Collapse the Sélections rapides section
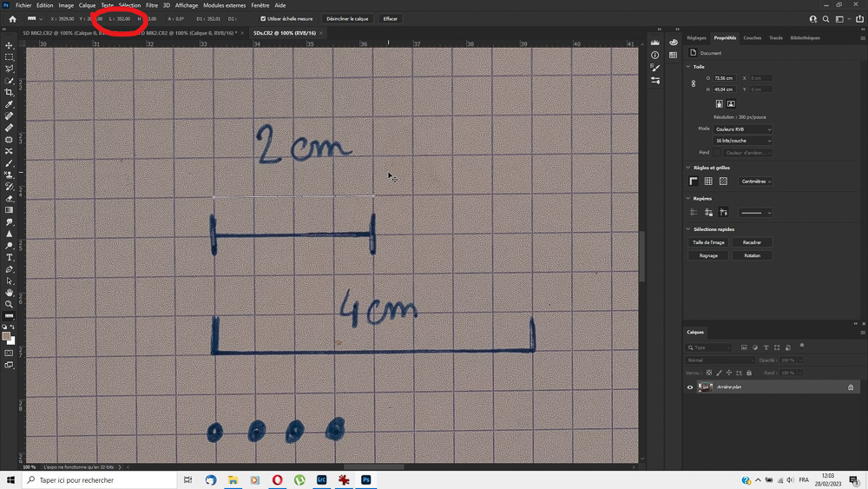868x489 pixels. (x=688, y=229)
